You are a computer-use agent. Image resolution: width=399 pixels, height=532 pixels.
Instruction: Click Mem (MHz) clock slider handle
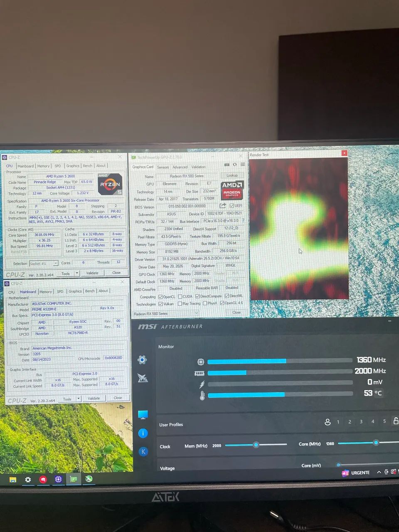click(x=256, y=445)
